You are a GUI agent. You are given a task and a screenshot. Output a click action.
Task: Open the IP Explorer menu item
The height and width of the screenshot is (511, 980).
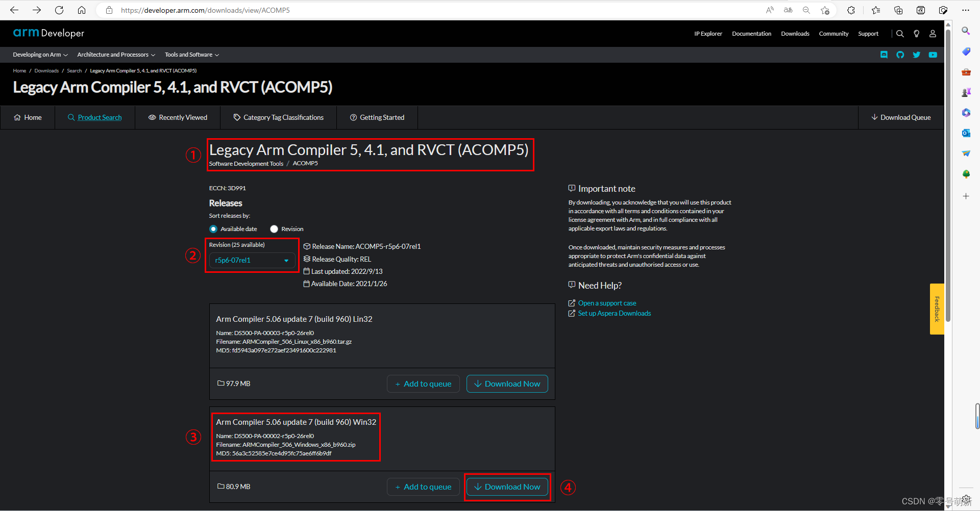point(708,34)
